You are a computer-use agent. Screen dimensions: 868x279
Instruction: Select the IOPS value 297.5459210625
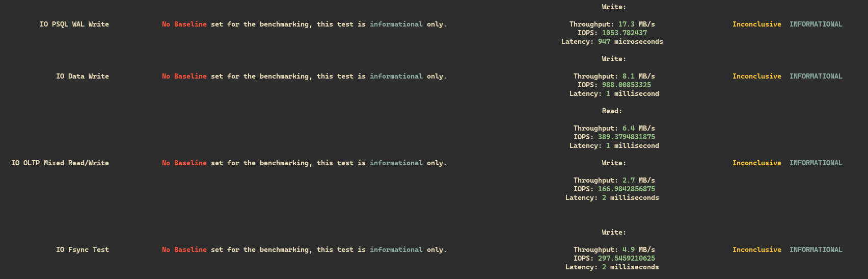pyautogui.click(x=626, y=258)
